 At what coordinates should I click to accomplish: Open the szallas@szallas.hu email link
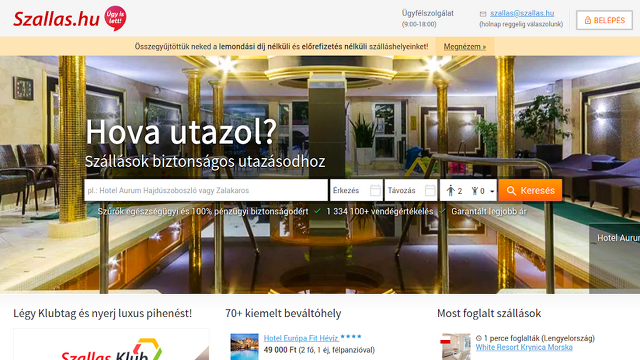pos(522,13)
